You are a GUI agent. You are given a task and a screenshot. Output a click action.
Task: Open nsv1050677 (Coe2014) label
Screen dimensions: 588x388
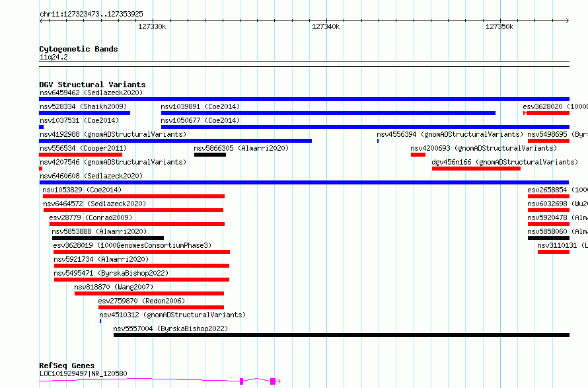200,120
